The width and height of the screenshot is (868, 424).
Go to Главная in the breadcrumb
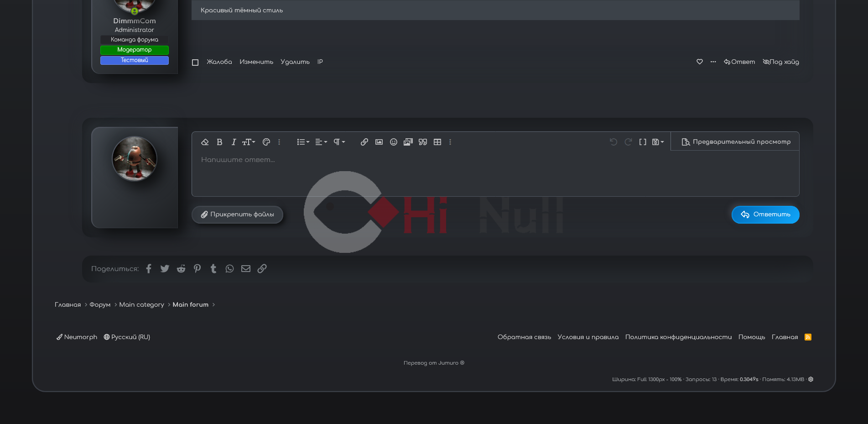click(68, 305)
